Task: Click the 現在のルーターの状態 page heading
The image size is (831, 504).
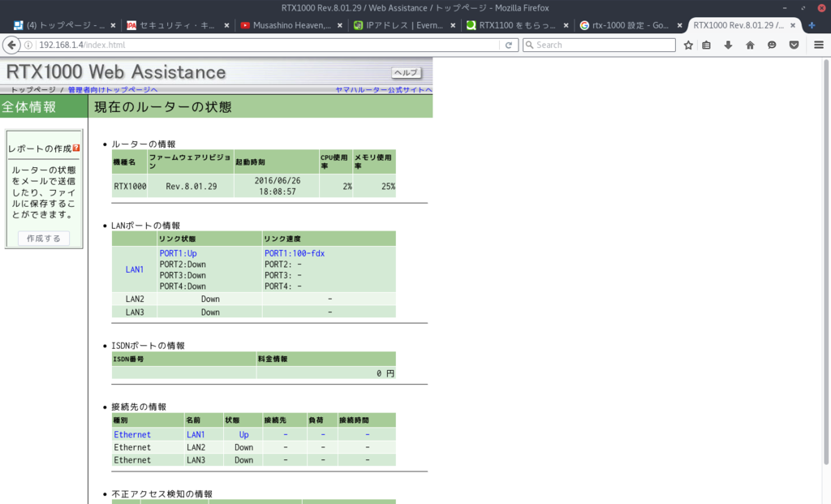Action: click(x=163, y=107)
